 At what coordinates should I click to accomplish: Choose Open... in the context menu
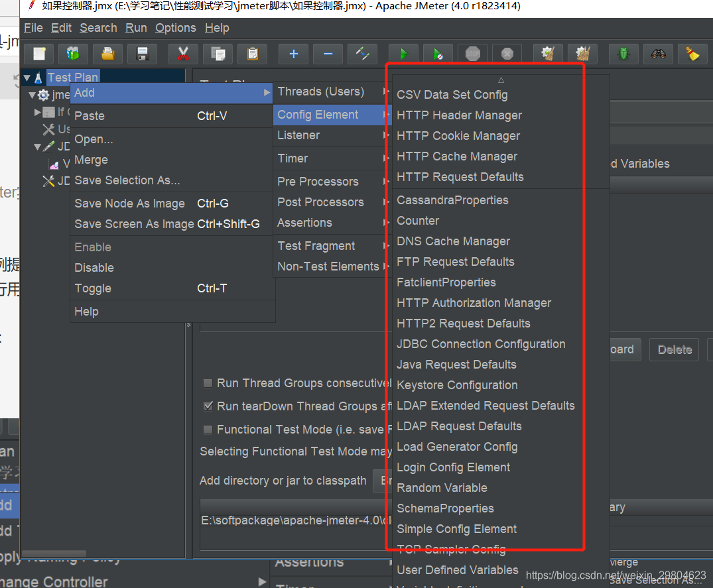click(x=172, y=139)
